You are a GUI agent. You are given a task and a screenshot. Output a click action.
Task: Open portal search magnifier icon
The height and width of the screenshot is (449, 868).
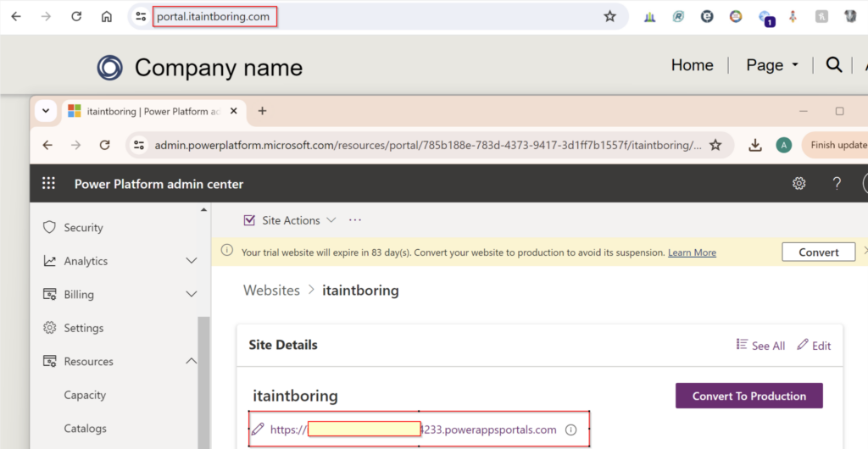pos(834,64)
